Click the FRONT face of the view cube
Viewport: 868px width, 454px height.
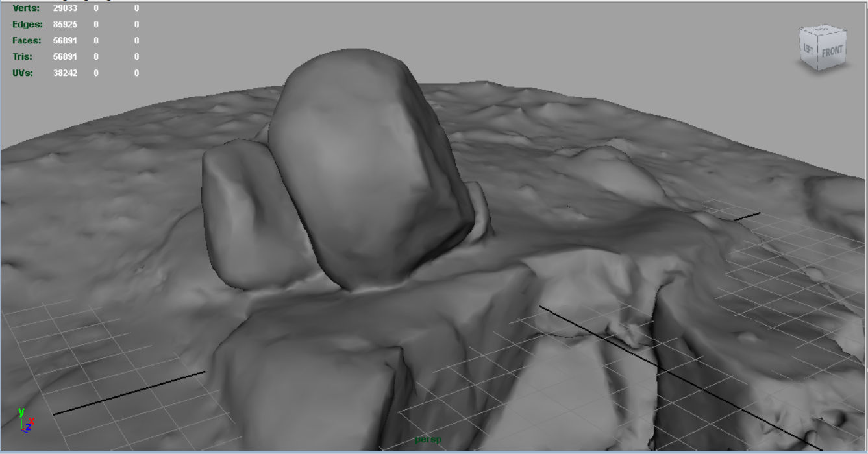click(832, 53)
